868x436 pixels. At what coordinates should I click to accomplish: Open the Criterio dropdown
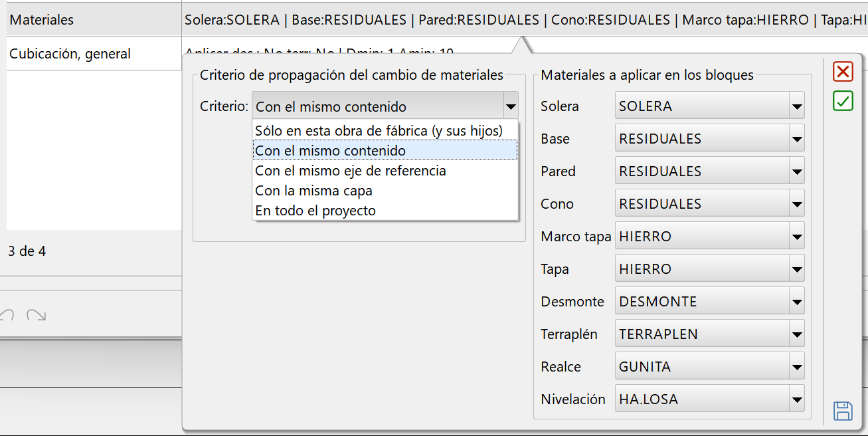pos(510,105)
